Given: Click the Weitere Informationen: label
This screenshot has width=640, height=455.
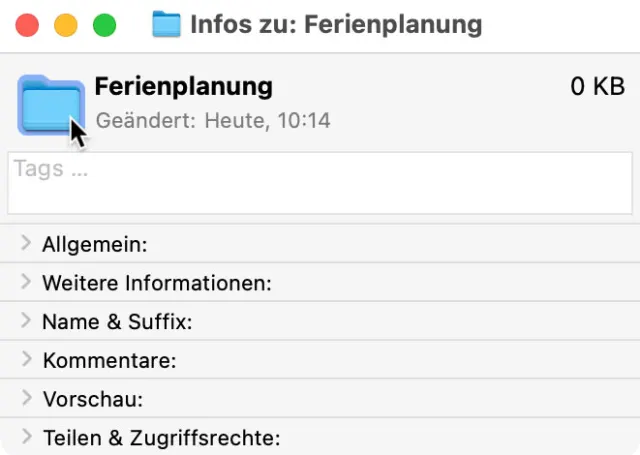Looking at the screenshot, I should click(157, 283).
